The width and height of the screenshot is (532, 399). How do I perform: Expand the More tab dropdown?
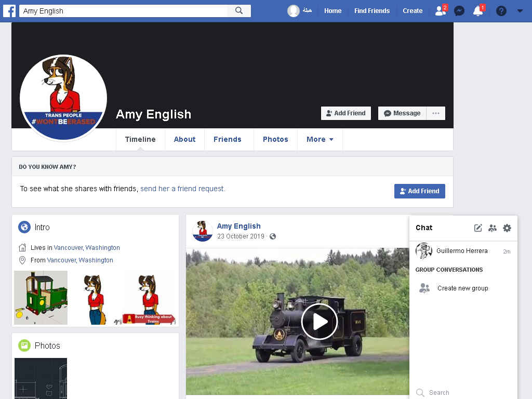(x=320, y=139)
